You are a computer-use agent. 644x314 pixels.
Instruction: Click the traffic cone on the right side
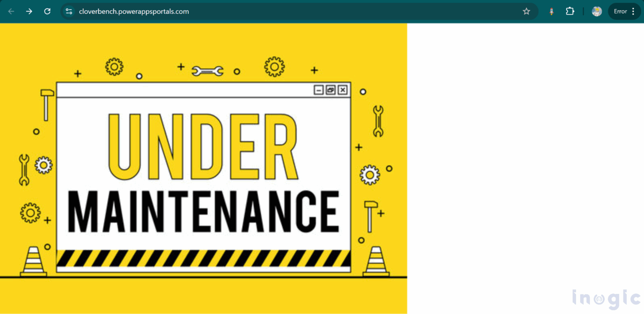pyautogui.click(x=375, y=262)
